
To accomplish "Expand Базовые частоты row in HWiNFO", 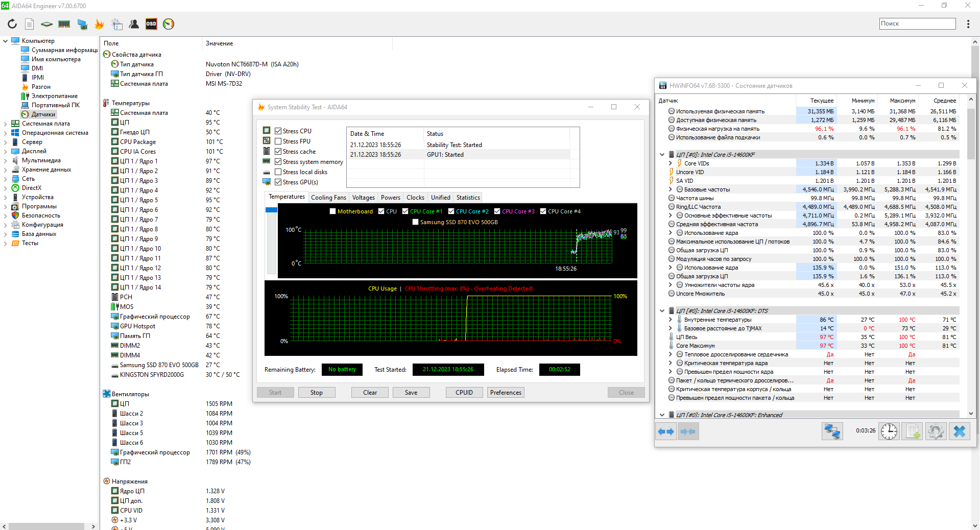I will pos(671,189).
